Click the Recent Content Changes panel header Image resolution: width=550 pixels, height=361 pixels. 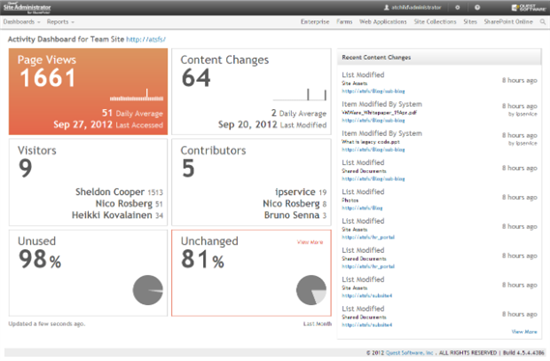[439, 57]
